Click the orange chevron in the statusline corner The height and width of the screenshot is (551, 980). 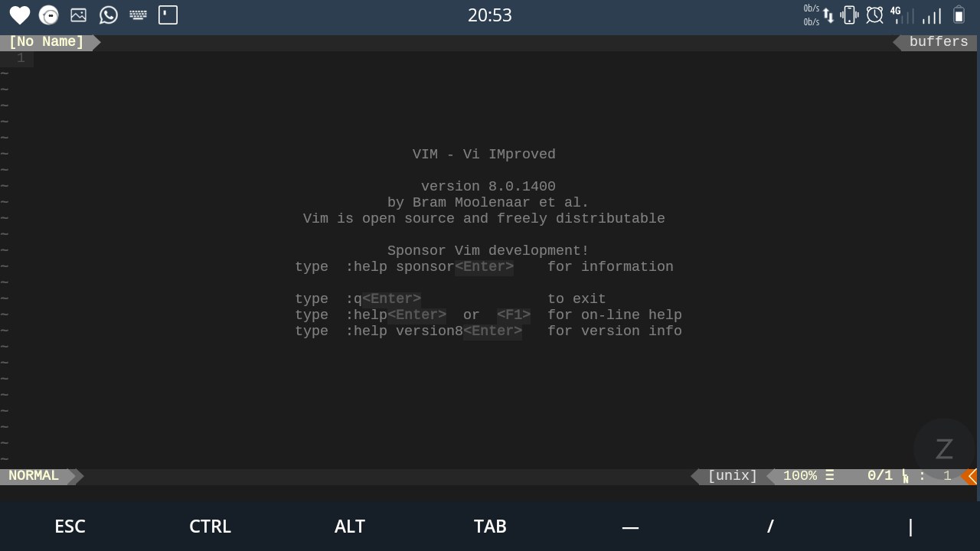(x=971, y=476)
